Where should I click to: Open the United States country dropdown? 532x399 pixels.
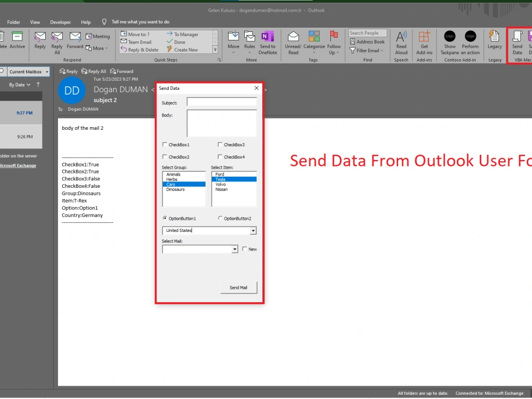253,230
